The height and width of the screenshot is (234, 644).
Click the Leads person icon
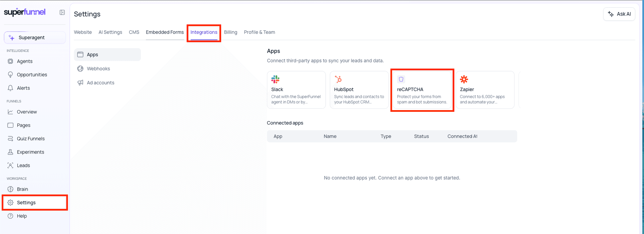tap(10, 166)
